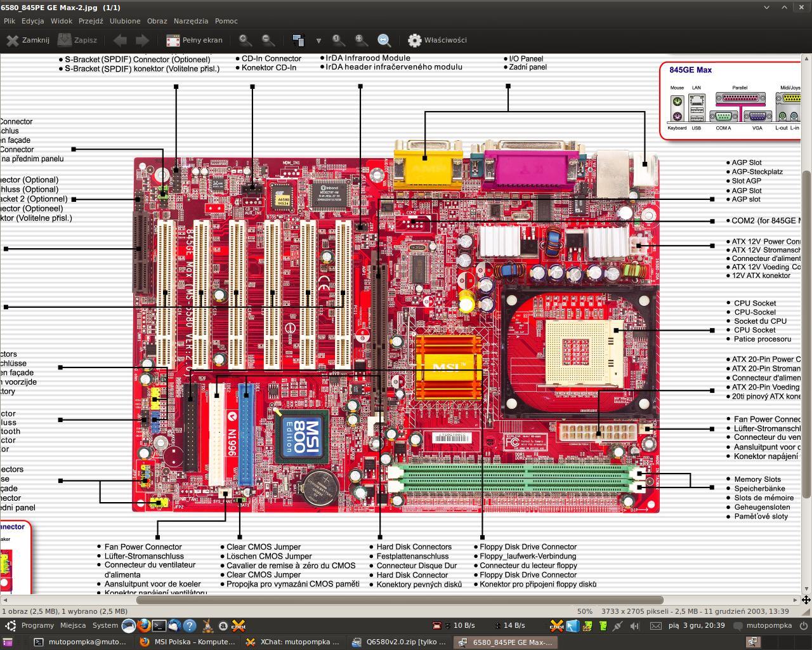
Task: Open the Przejdź menu
Action: [x=91, y=21]
